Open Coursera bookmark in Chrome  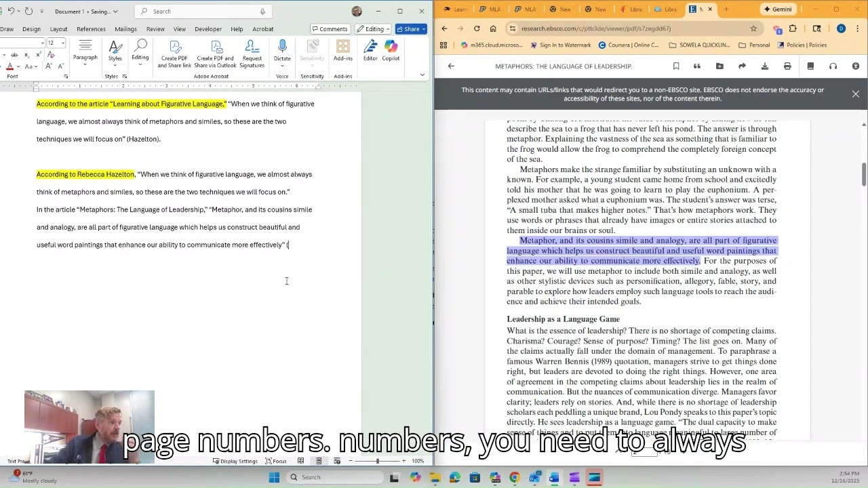pos(629,45)
